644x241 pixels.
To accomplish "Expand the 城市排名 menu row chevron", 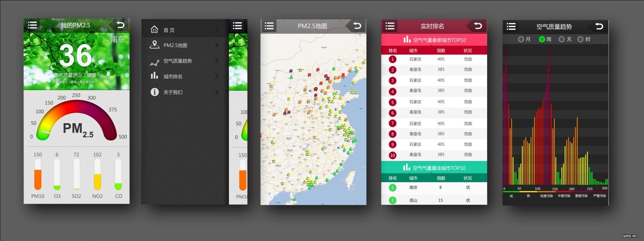I will coord(216,77).
